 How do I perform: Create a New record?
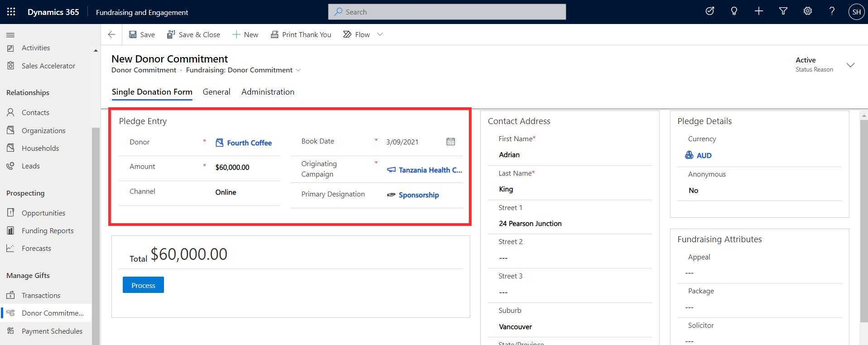[x=245, y=34]
